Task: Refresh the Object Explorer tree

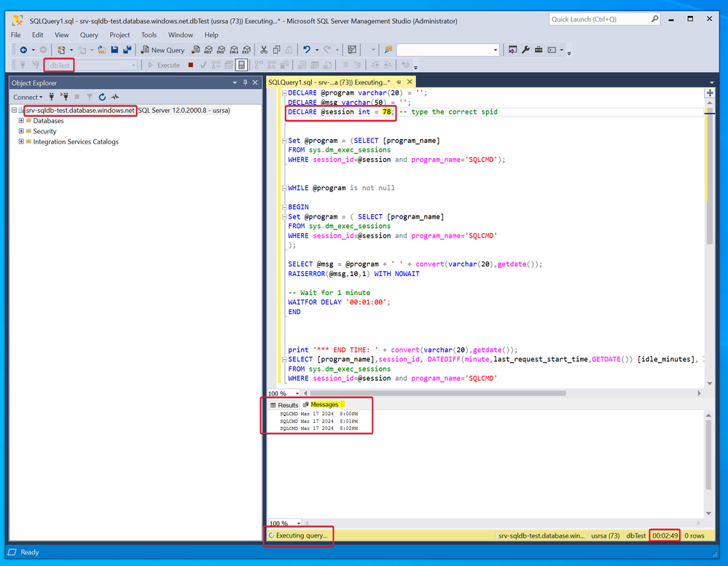Action: click(102, 97)
